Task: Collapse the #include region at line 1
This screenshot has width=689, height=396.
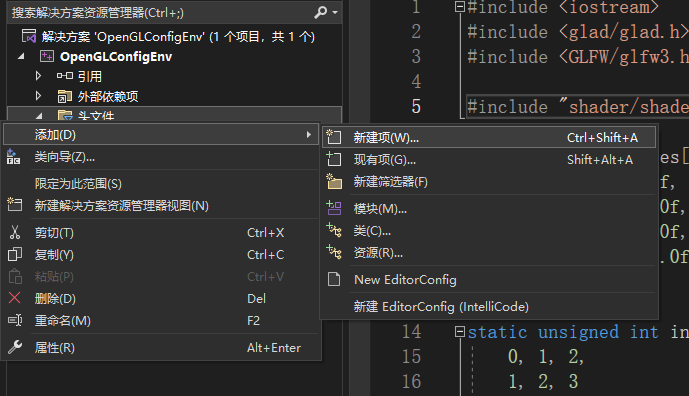Action: pyautogui.click(x=460, y=7)
